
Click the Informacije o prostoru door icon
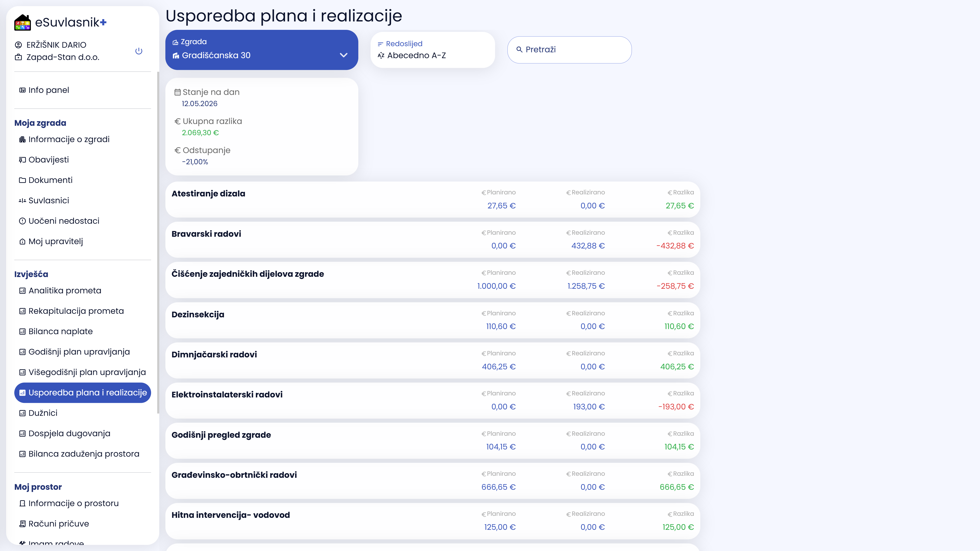pos(22,504)
